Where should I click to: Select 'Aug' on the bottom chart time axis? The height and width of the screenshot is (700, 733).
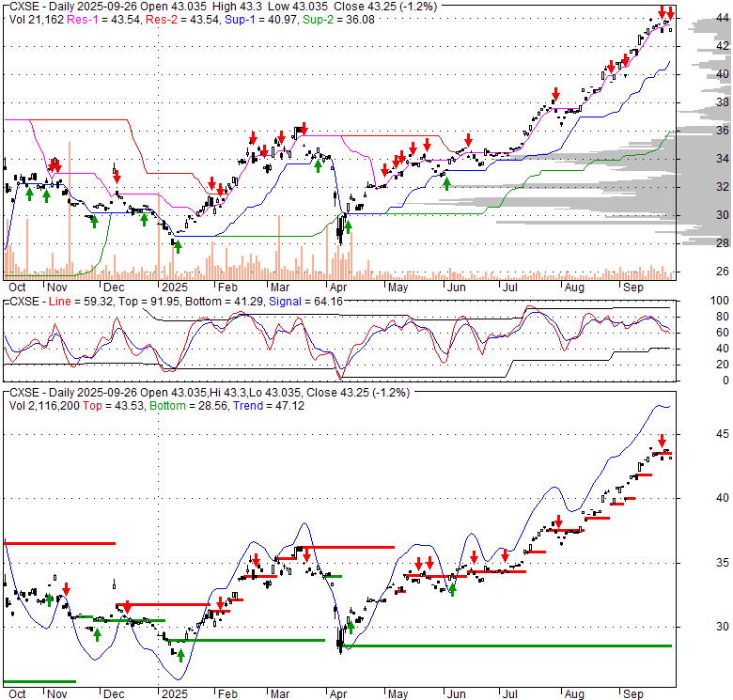574,694
